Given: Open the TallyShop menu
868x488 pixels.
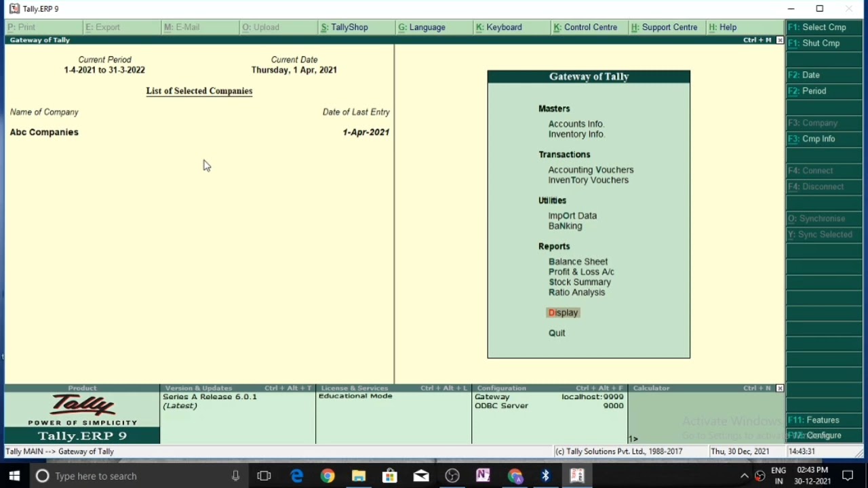Looking at the screenshot, I should (x=344, y=27).
